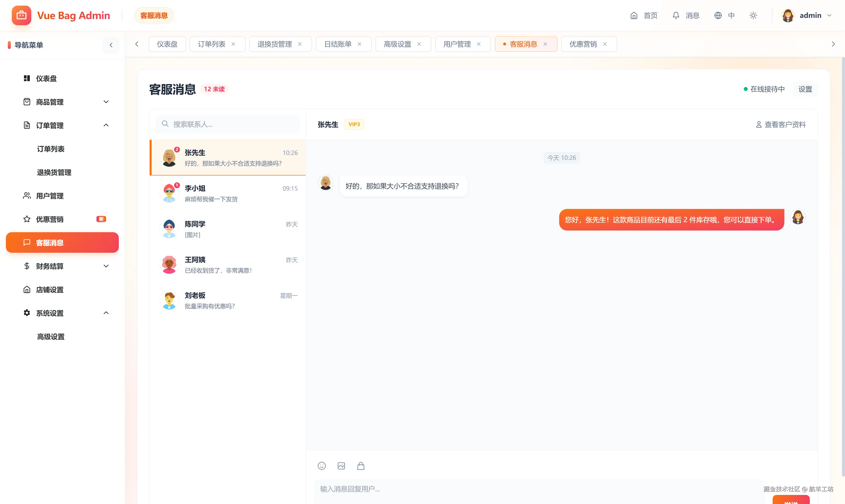Open the emoji picker in chat toolbar
The width and height of the screenshot is (845, 504).
(x=322, y=466)
